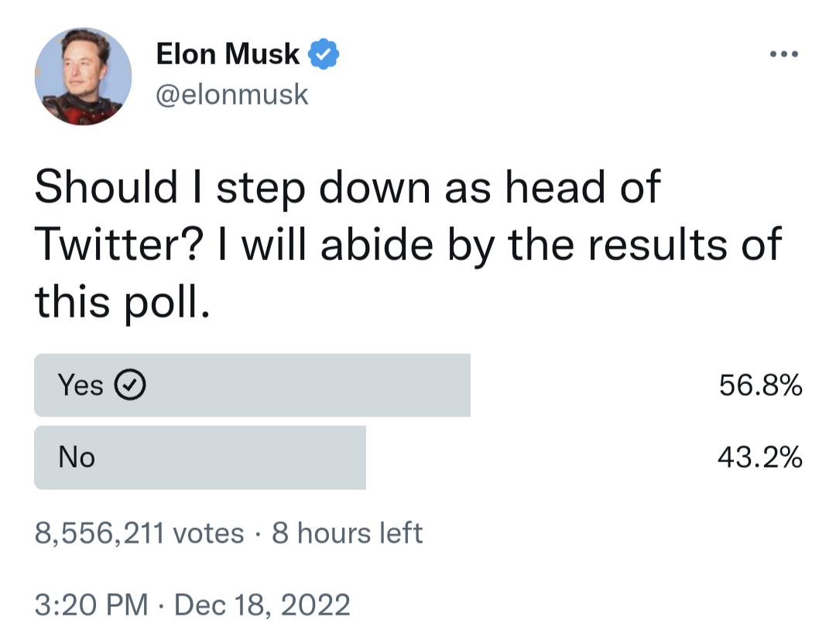Select the Yes poll option label
This screenshot has height=644, width=836.
pos(81,385)
